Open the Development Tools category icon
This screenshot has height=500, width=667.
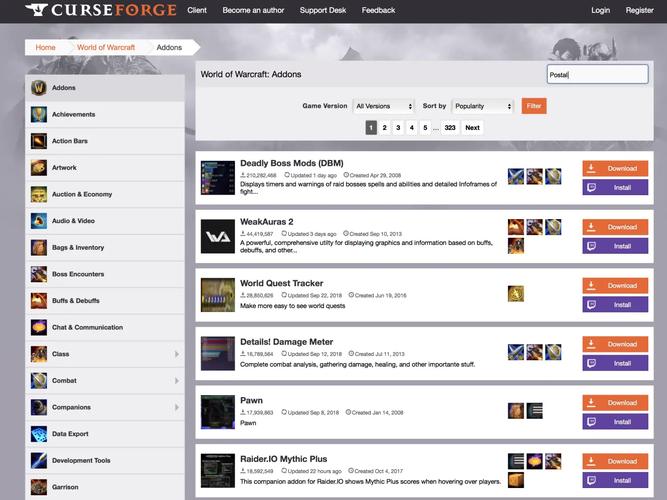pyautogui.click(x=39, y=460)
